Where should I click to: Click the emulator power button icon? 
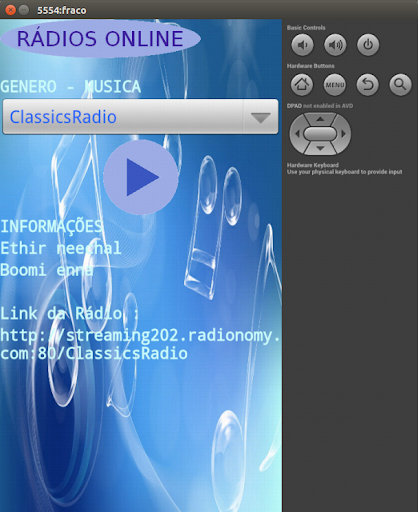(368, 45)
